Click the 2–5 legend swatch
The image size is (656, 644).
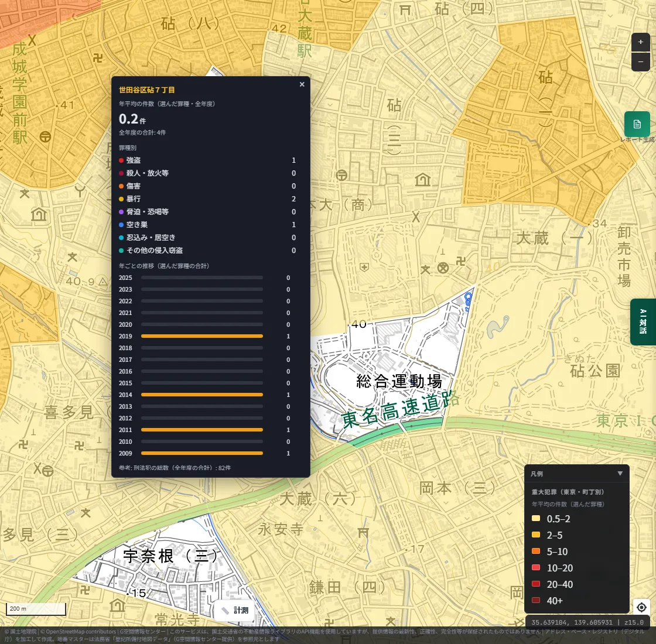click(535, 535)
